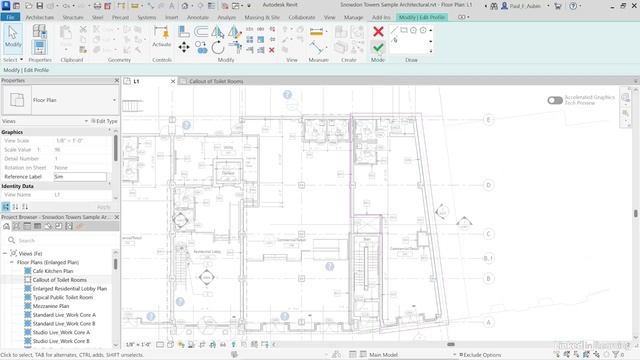The width and height of the screenshot is (640, 360).
Task: Click Mirror Pick Axis icon
Action: pos(218,31)
